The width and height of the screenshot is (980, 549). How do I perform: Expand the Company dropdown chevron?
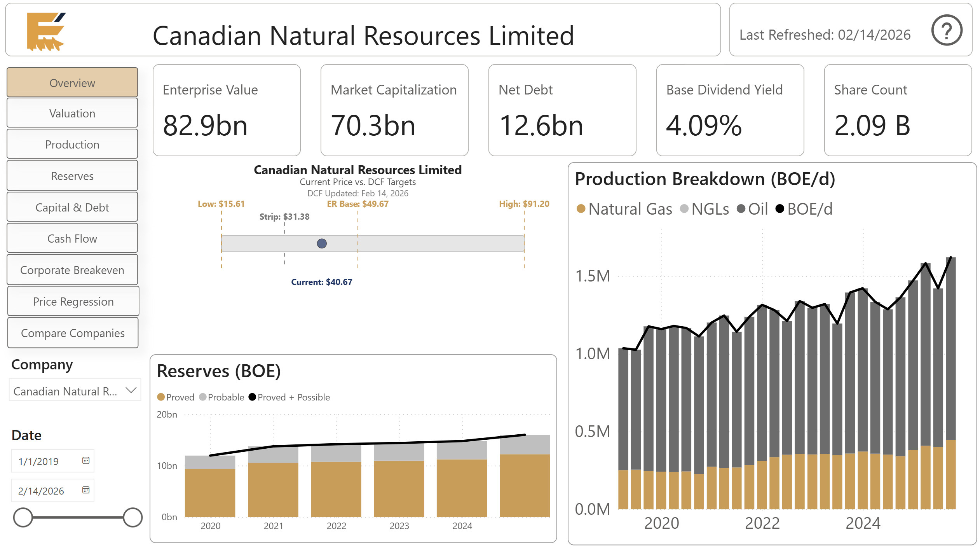click(131, 390)
